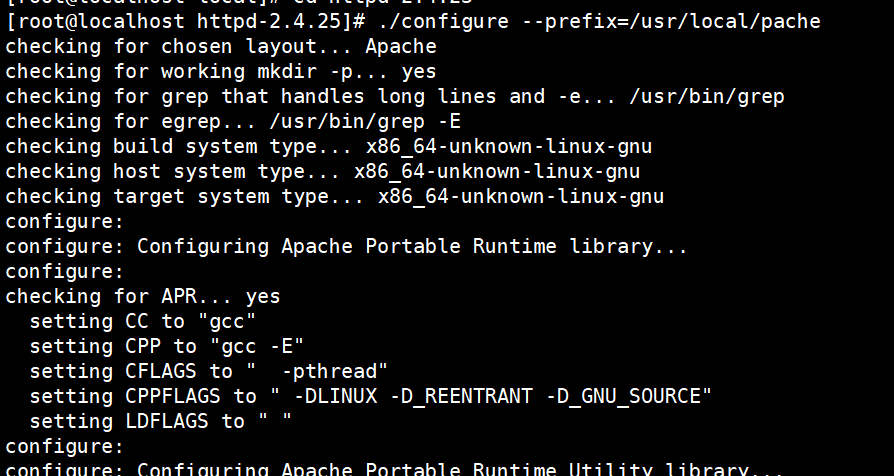Select line 'setting CPP to "gcc -E"'
The height and width of the screenshot is (476, 894).
click(167, 347)
